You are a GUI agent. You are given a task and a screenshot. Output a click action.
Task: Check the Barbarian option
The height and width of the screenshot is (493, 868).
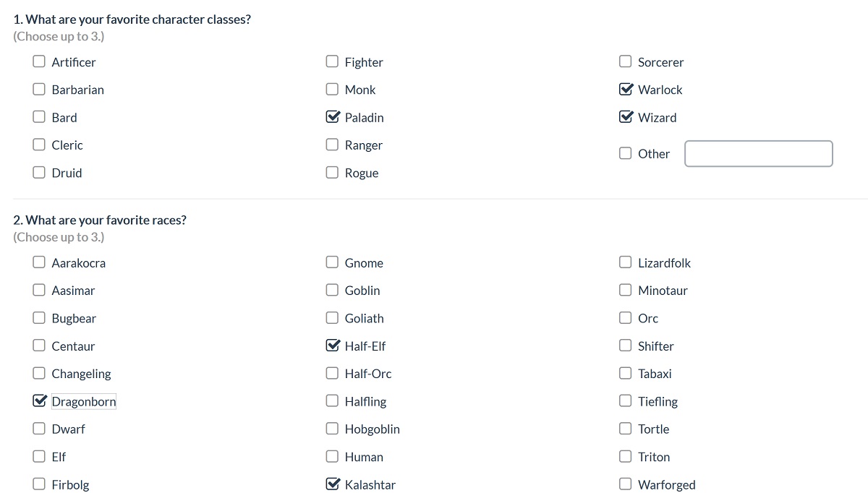[x=39, y=89]
